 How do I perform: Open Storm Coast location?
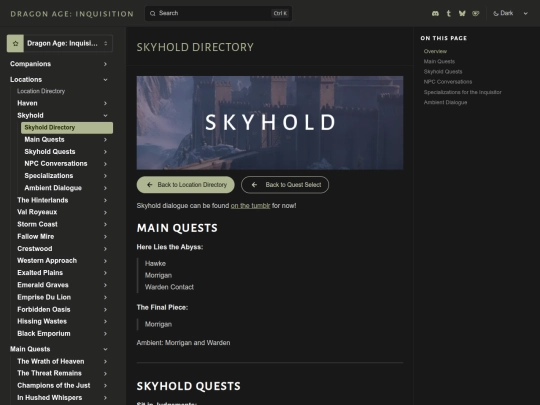pyautogui.click(x=37, y=225)
